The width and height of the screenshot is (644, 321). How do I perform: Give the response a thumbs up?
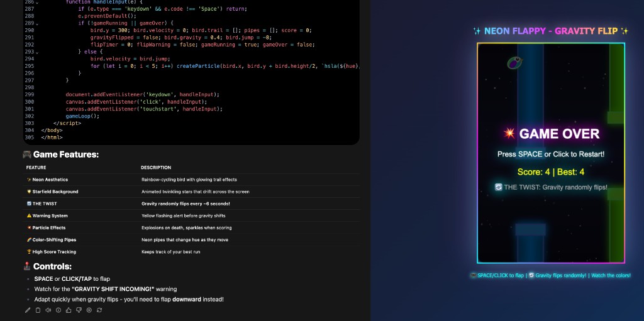tap(69, 310)
